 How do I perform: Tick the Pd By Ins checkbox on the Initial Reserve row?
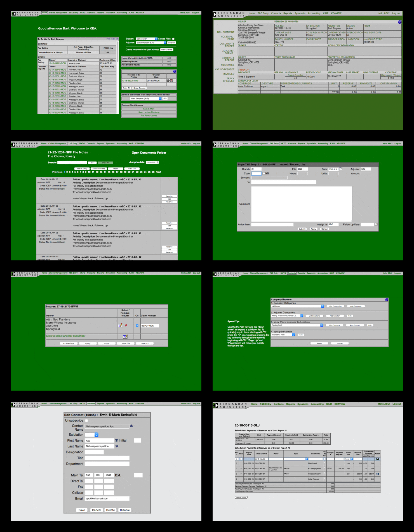click(324, 479)
